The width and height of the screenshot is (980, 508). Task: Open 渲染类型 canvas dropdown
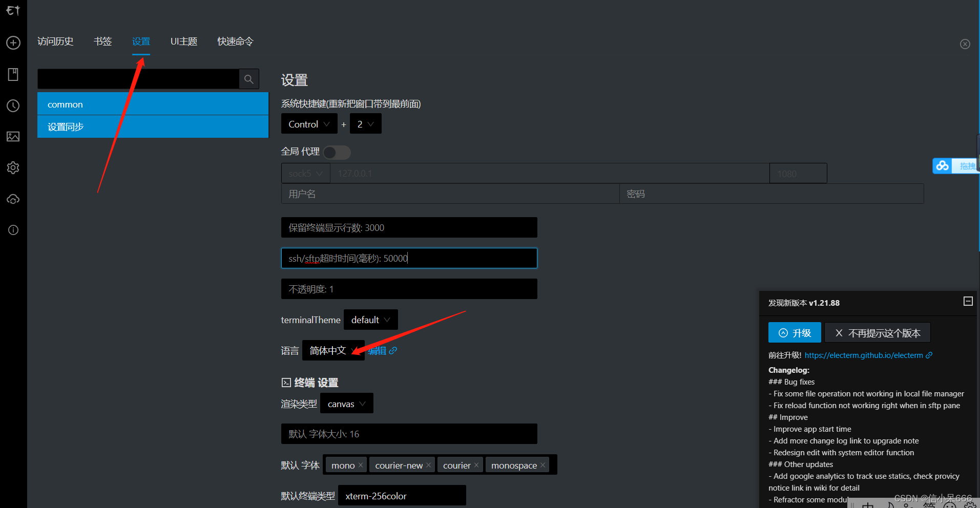347,404
